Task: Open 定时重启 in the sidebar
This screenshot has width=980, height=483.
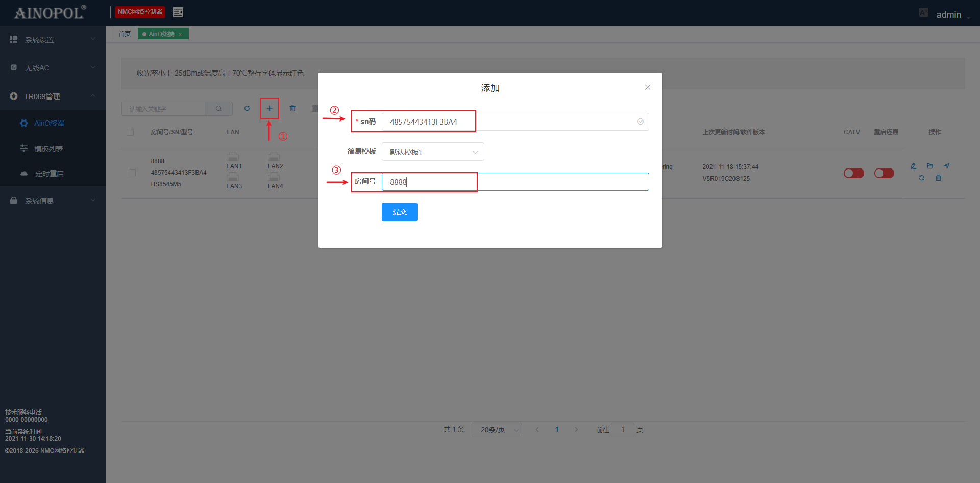Action: [x=50, y=174]
